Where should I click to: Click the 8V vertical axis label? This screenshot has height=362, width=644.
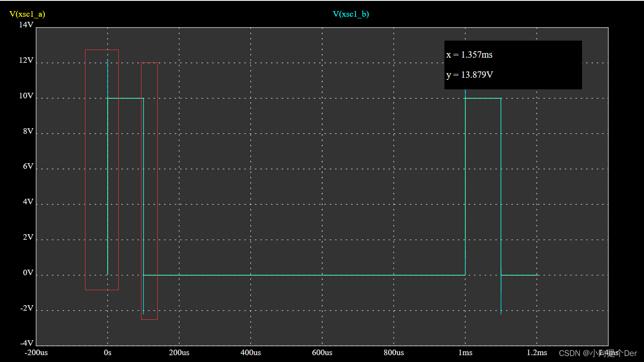pos(28,131)
